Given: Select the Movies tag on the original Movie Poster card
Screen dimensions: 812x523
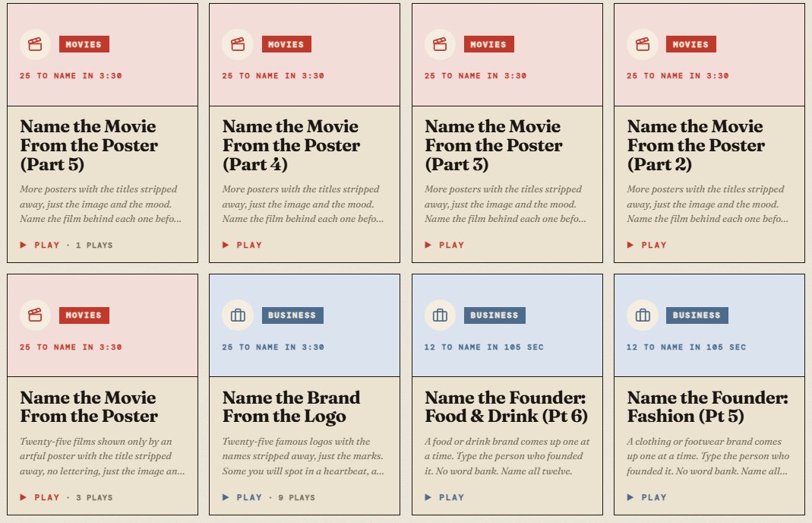Looking at the screenshot, I should click(84, 315).
